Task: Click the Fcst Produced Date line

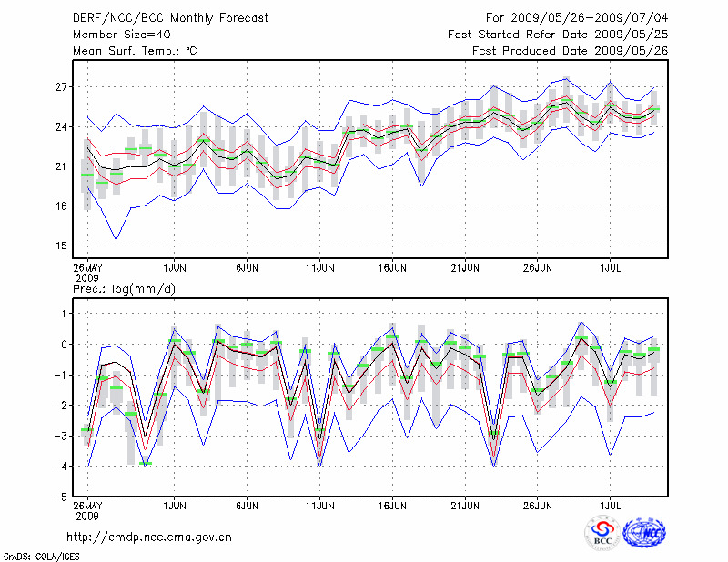Action: tap(571, 51)
